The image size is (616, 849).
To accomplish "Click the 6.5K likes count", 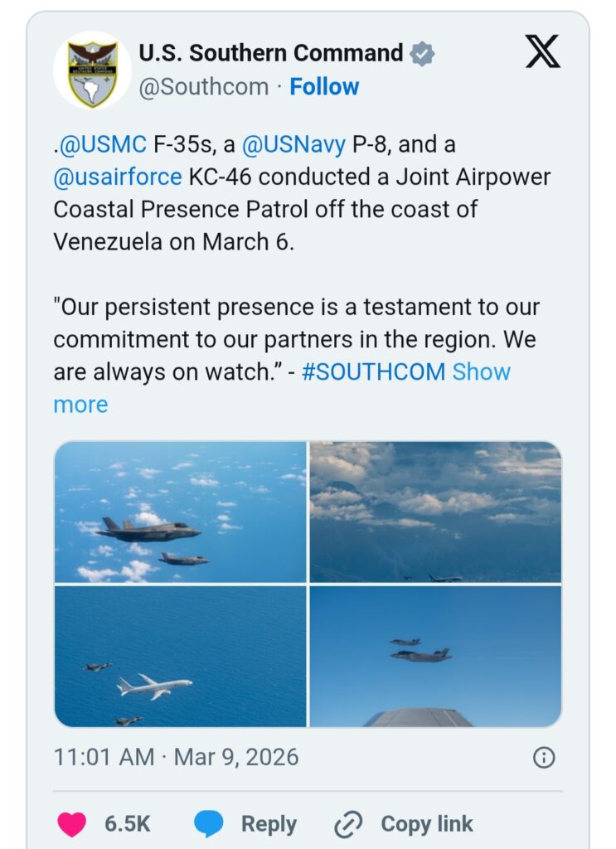I will coord(127,824).
